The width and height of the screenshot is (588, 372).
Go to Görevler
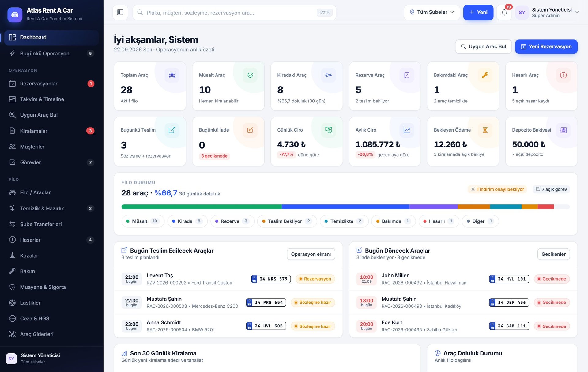tap(51, 162)
